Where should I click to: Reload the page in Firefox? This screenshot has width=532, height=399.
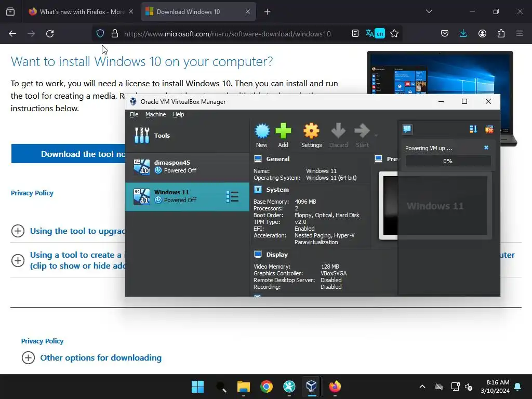pos(50,34)
